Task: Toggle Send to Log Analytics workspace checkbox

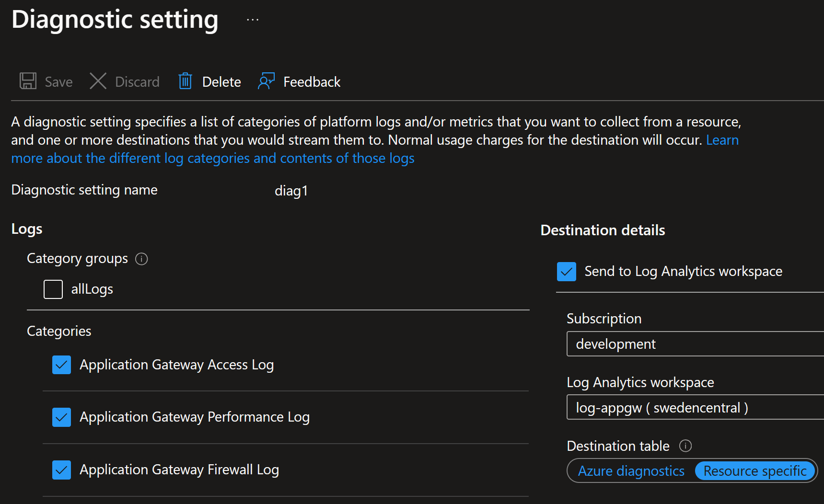Action: pos(567,272)
